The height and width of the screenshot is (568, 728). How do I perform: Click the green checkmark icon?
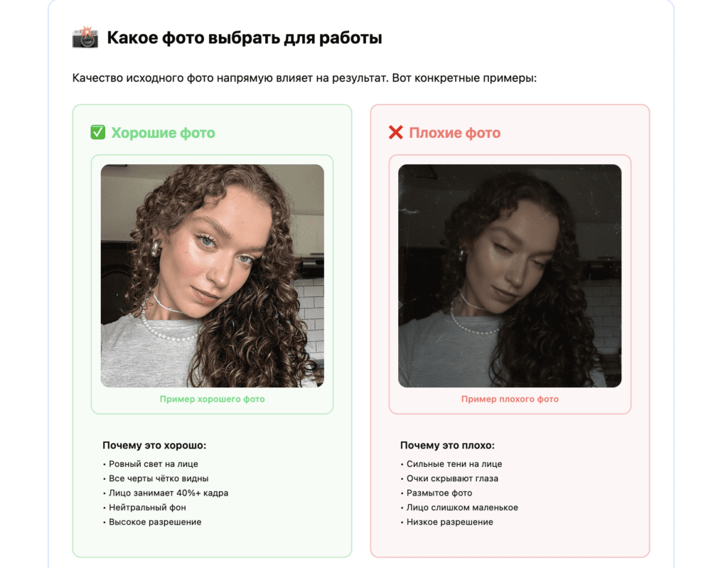(97, 132)
